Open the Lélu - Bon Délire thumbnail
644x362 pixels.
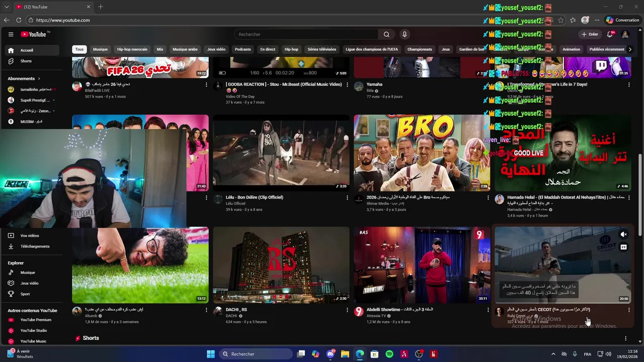281,153
